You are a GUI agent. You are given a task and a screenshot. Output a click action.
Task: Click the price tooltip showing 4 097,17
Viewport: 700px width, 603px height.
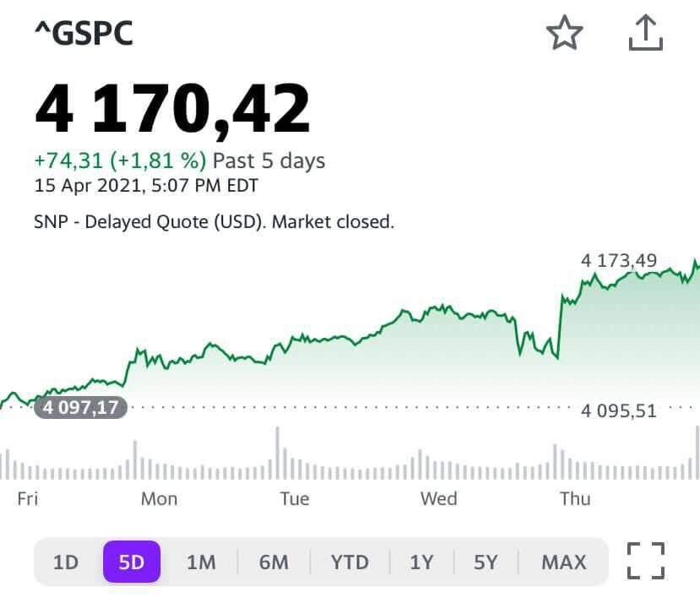[80, 409]
